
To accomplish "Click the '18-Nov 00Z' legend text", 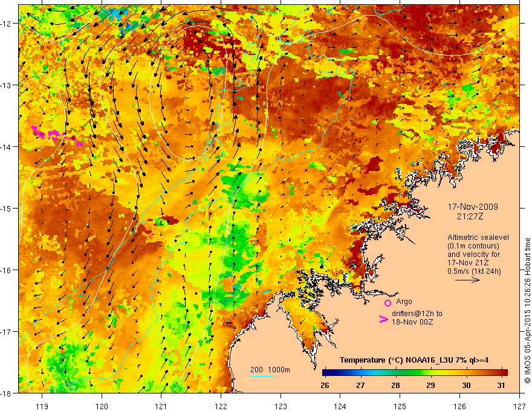I will (412, 322).
